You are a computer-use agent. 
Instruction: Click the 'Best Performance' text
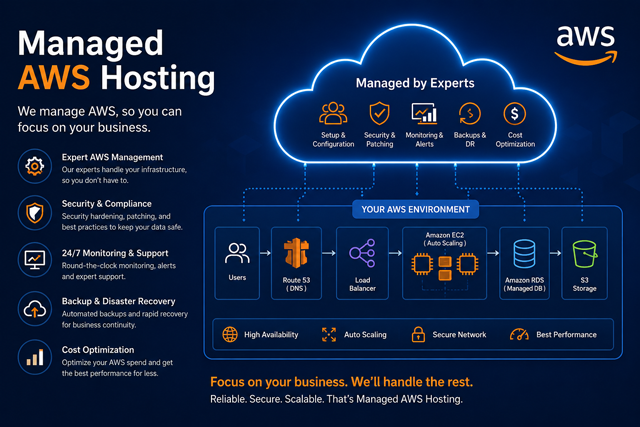click(566, 335)
